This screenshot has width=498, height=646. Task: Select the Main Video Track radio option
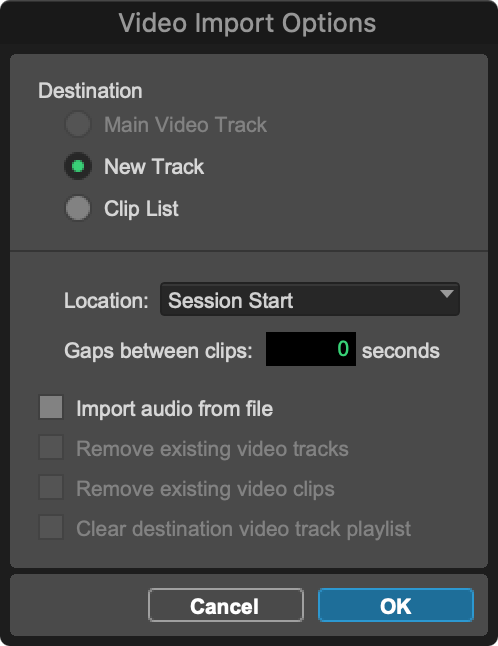point(78,124)
